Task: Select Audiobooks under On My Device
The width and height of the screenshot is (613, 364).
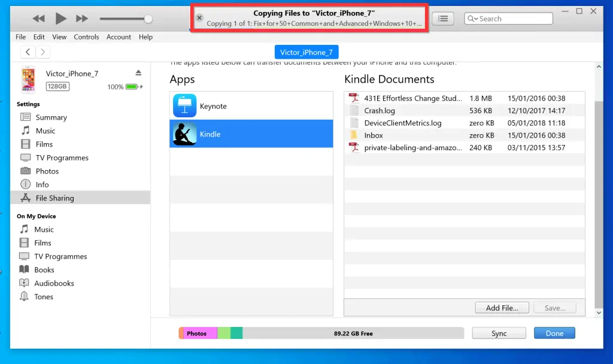Action: (54, 283)
